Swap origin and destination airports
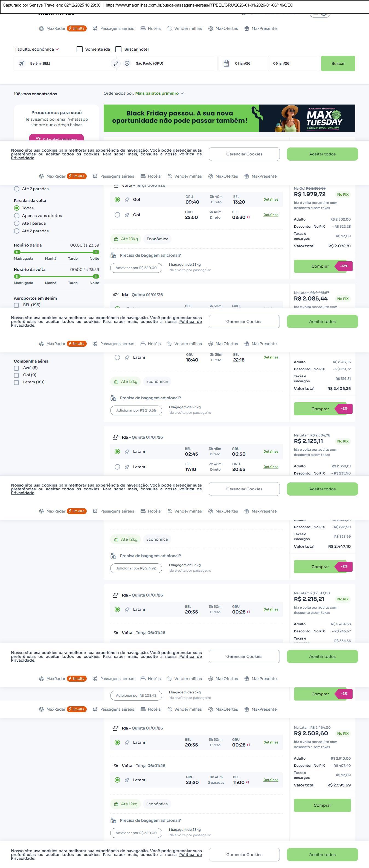This screenshot has width=369, height=868. (115, 63)
